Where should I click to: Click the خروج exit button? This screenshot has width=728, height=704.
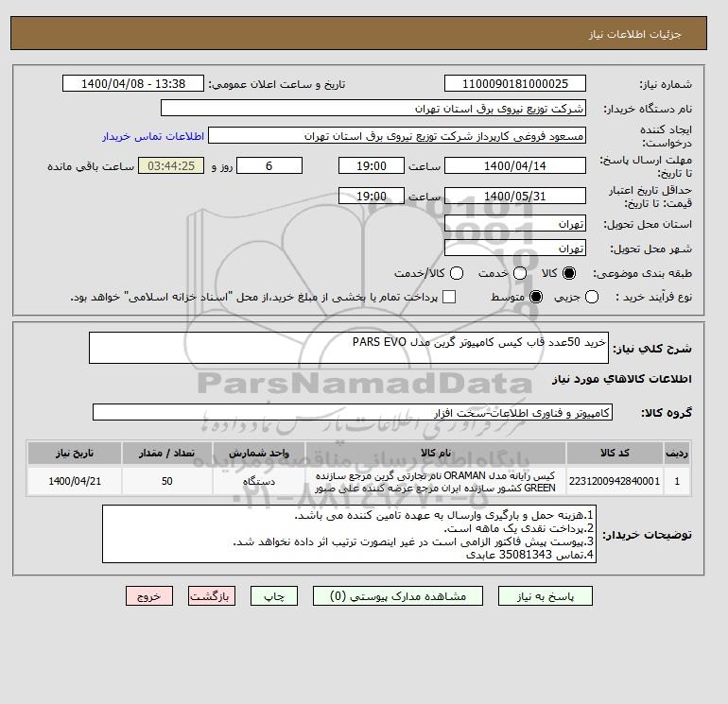[149, 596]
